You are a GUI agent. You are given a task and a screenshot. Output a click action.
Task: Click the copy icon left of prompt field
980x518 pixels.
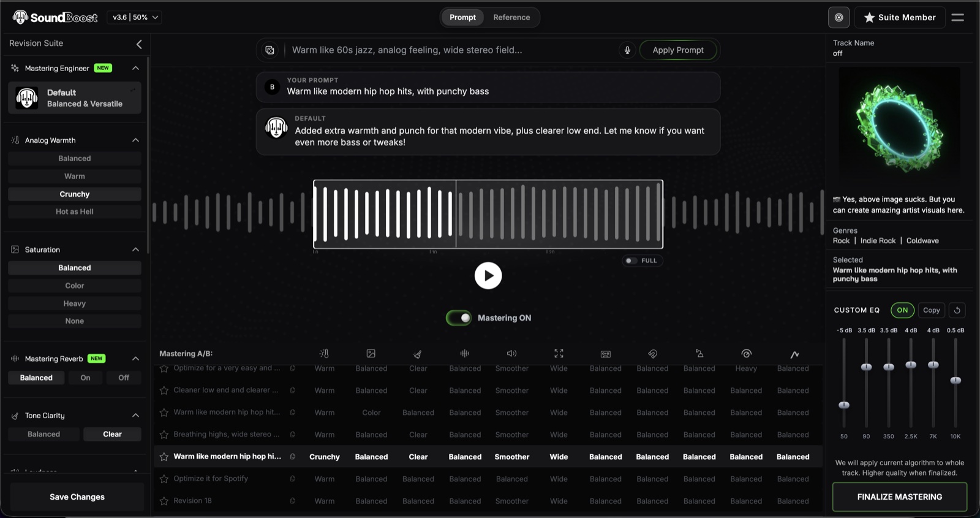coord(269,50)
